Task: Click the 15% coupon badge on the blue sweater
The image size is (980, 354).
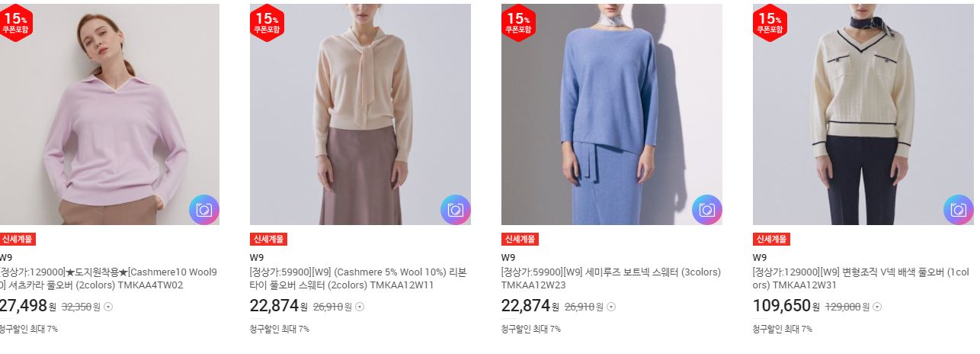Action: coord(519,23)
